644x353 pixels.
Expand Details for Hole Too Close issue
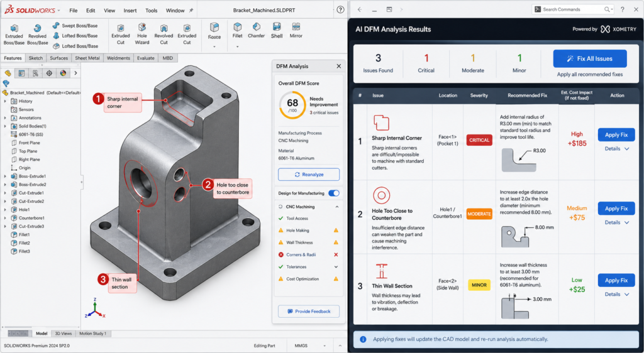pos(616,222)
